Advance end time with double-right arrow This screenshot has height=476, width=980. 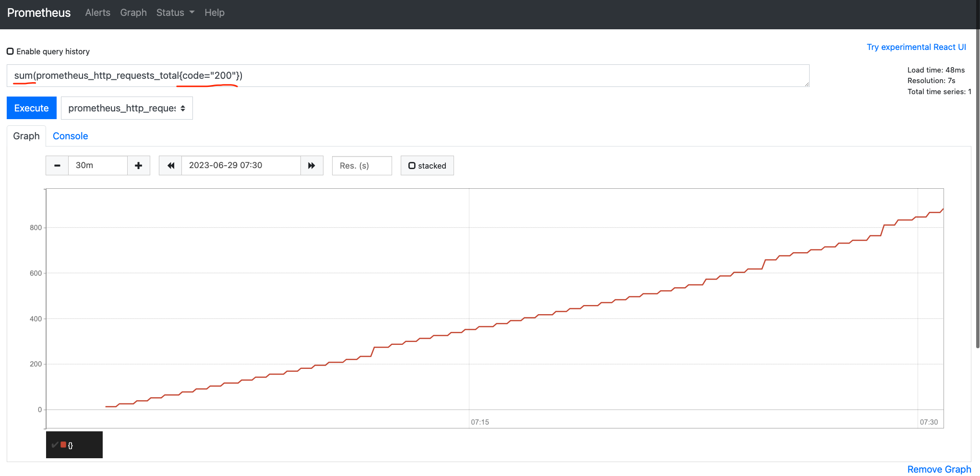tap(311, 166)
